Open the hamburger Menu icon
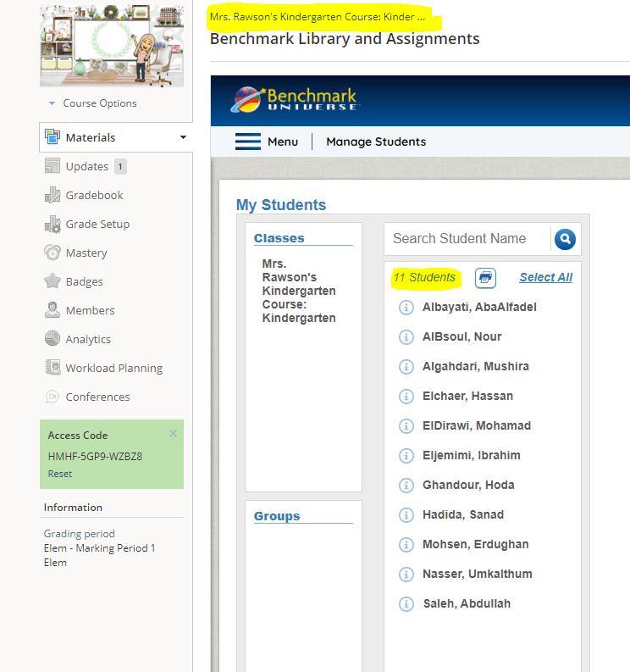The image size is (630, 672). point(247,142)
